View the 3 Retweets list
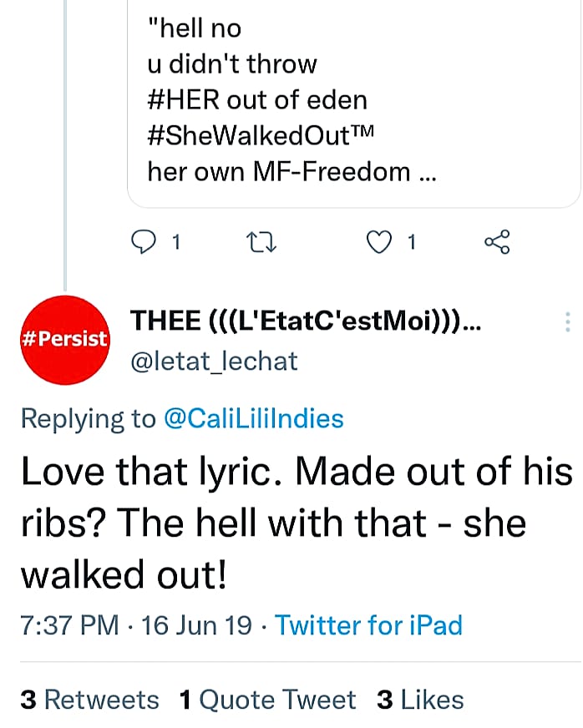583x728 pixels. click(89, 699)
